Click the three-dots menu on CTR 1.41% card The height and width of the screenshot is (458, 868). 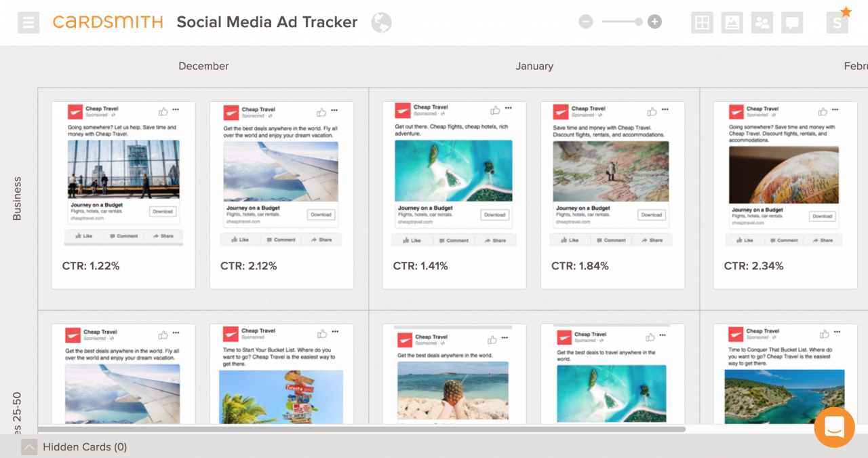(x=508, y=108)
